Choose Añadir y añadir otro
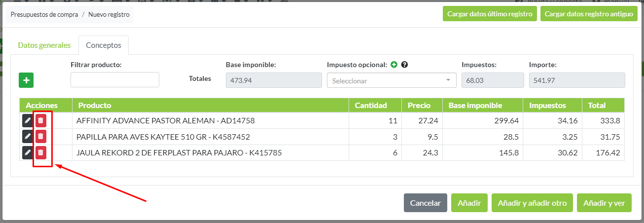The image size is (644, 223). (x=532, y=203)
